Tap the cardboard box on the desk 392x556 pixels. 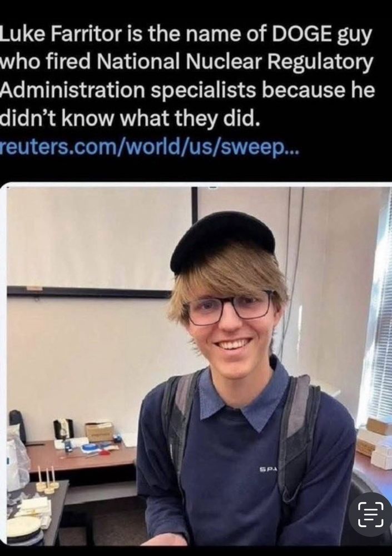[x=99, y=431]
